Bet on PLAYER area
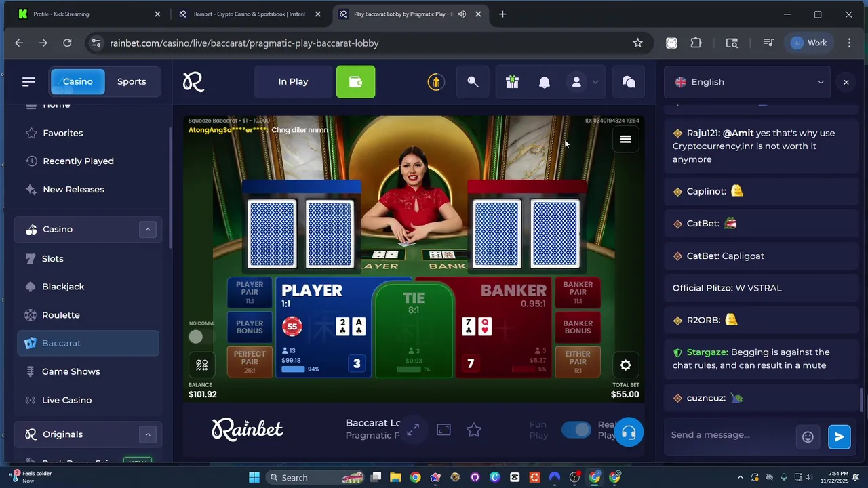Viewport: 868px width, 488px height. [324, 329]
